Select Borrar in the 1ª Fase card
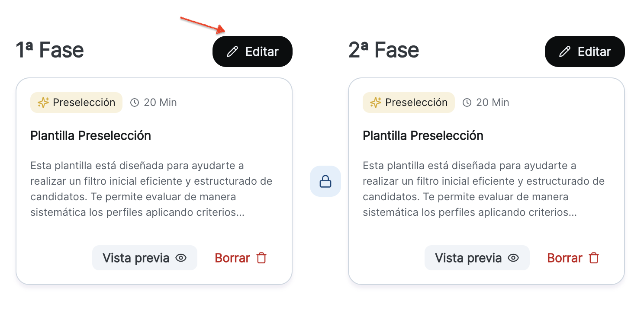Screen dimensions: 644x314 [x=233, y=258]
